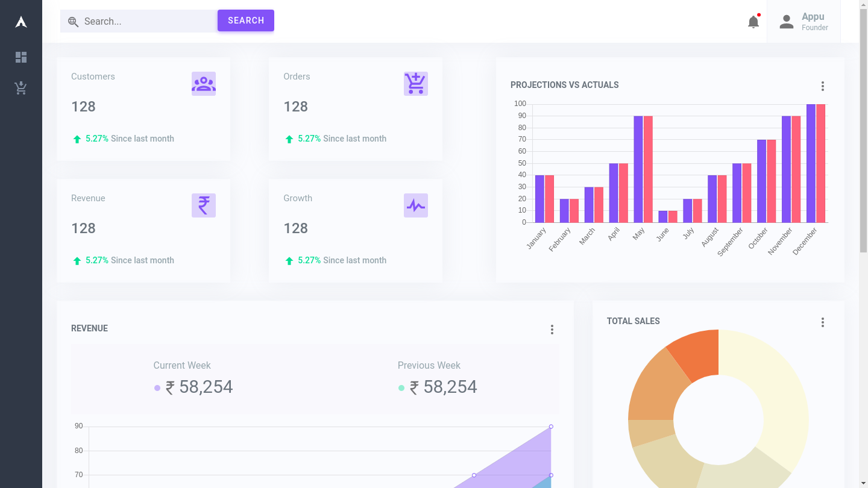
Task: Click Previous Week ₹ 58,254 amount
Action: [x=443, y=387]
